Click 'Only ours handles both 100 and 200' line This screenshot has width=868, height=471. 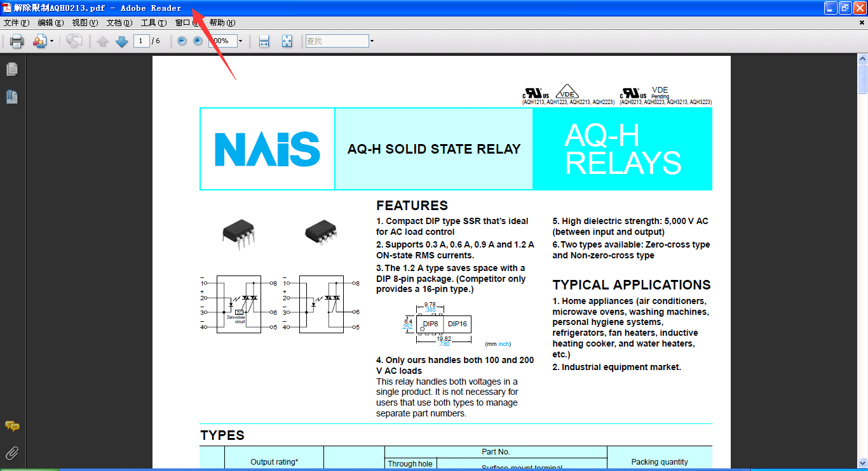[455, 360]
